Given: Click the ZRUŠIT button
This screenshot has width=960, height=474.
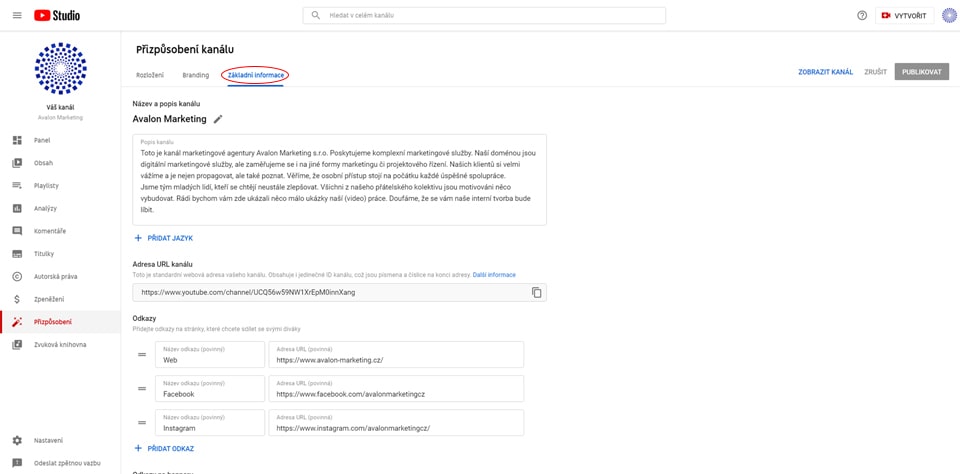Looking at the screenshot, I should 876,72.
